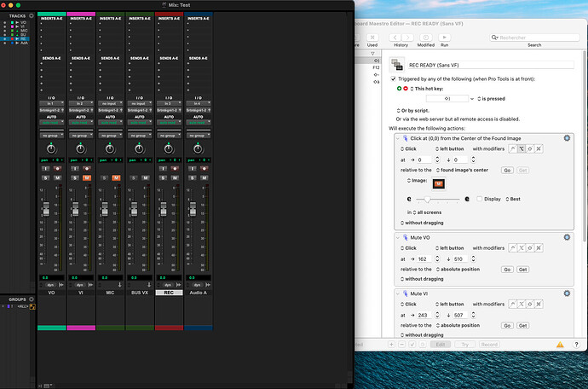Select the BUS VX track name

click(x=140, y=293)
